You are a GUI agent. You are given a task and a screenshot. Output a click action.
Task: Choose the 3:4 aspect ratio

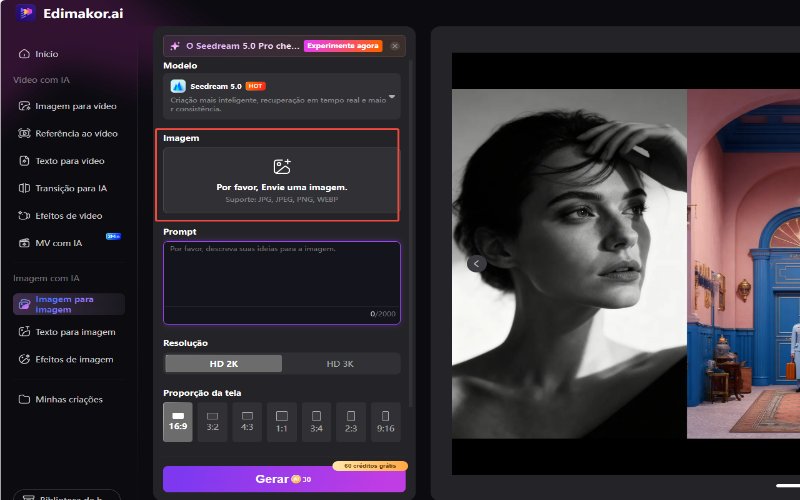(x=316, y=422)
